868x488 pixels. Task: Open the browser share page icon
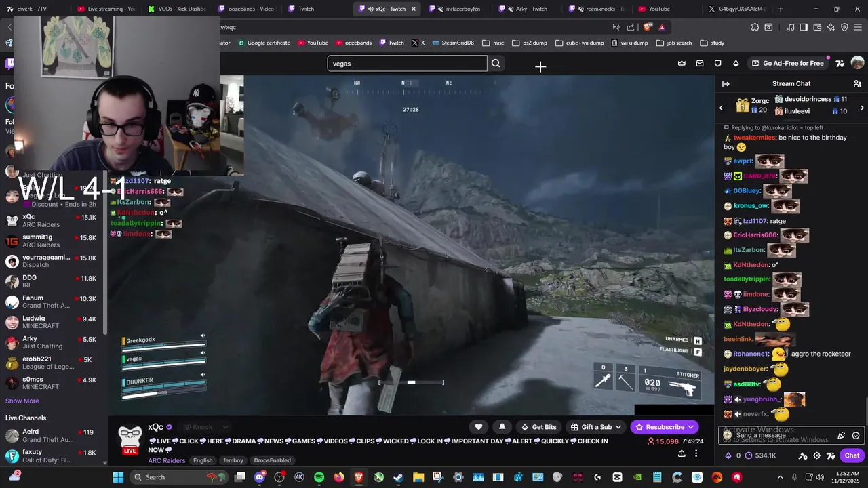(x=631, y=27)
